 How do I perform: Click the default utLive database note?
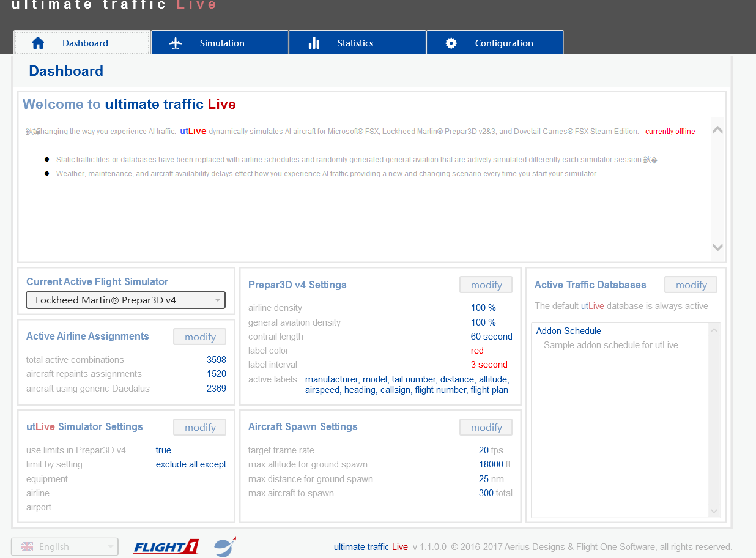pyautogui.click(x=621, y=306)
